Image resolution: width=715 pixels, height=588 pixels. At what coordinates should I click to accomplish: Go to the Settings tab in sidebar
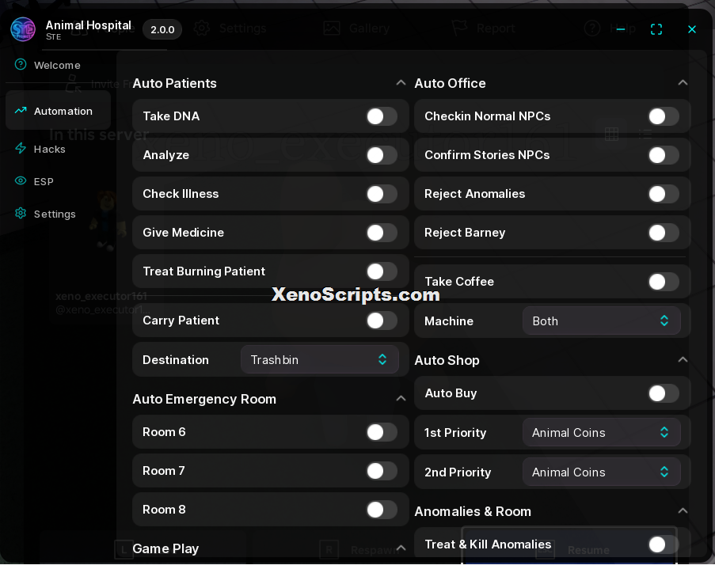(x=58, y=214)
